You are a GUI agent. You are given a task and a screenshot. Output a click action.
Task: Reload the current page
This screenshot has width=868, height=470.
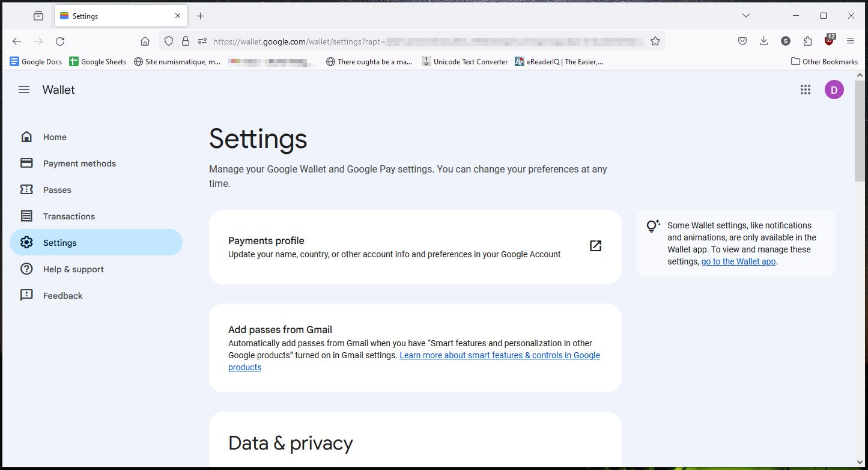click(60, 41)
